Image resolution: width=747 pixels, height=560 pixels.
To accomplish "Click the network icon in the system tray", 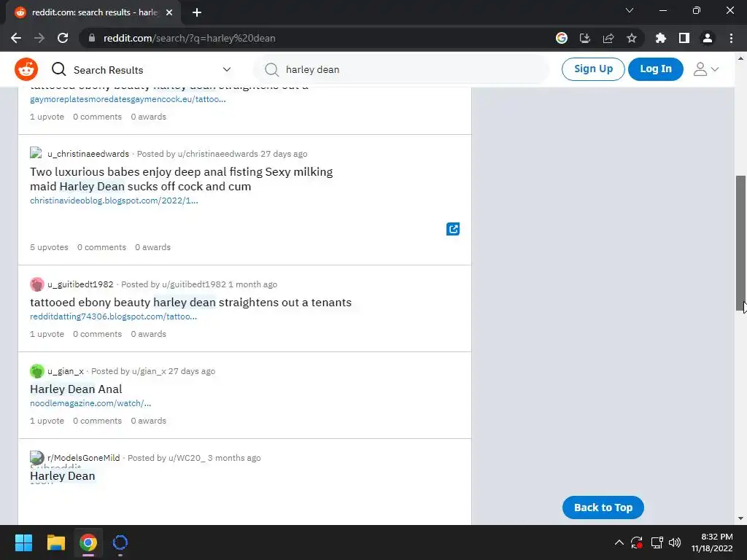I will coord(657,542).
